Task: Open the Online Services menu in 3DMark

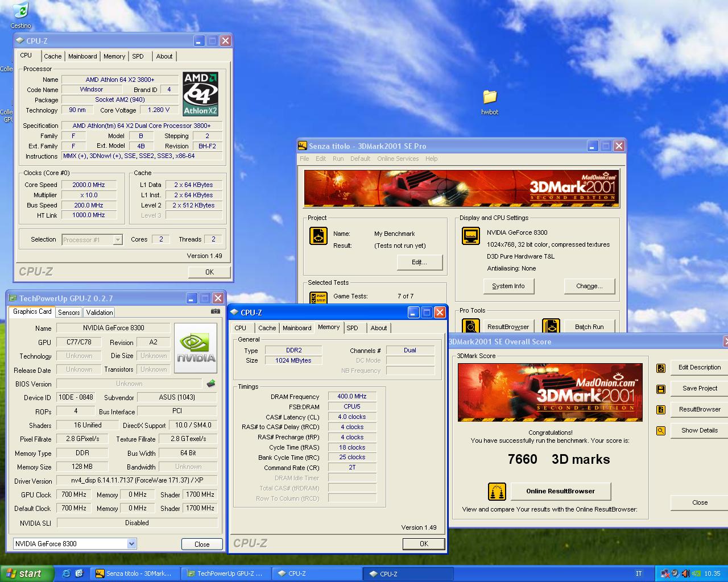Action: (398, 159)
